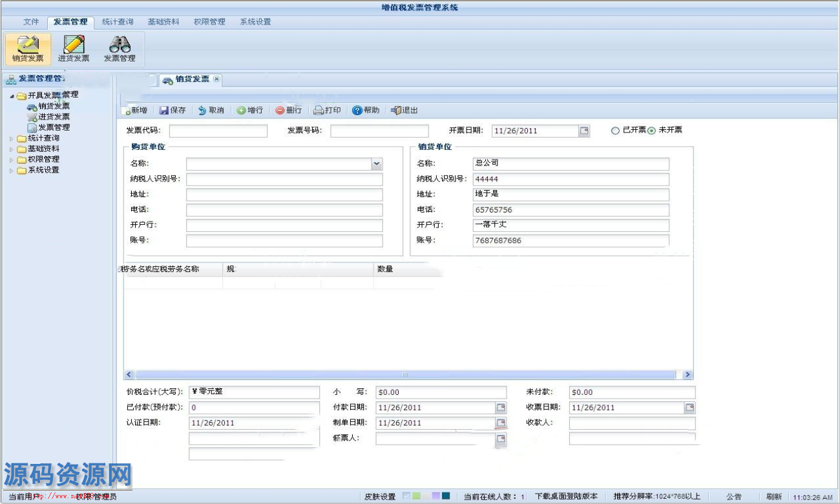The height and width of the screenshot is (504, 840).
Task: Open calendar picker for 开票日期
Action: [x=584, y=131]
